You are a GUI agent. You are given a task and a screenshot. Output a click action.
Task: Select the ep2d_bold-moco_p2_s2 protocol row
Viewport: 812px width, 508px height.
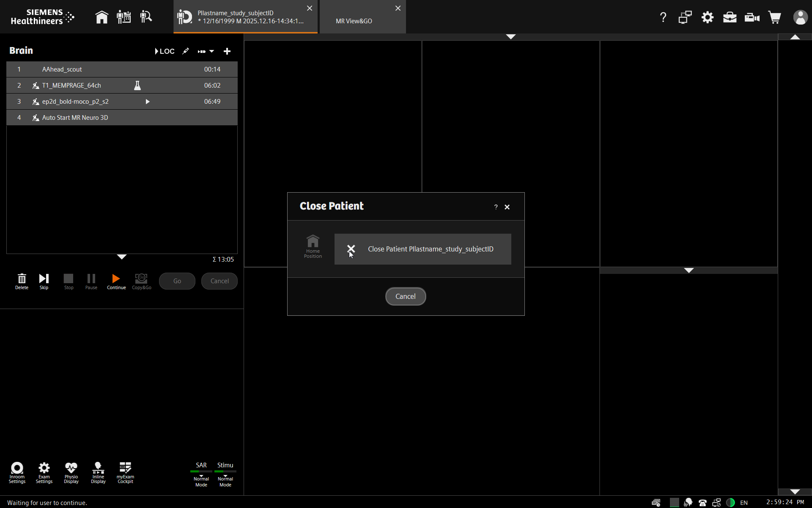(x=122, y=102)
